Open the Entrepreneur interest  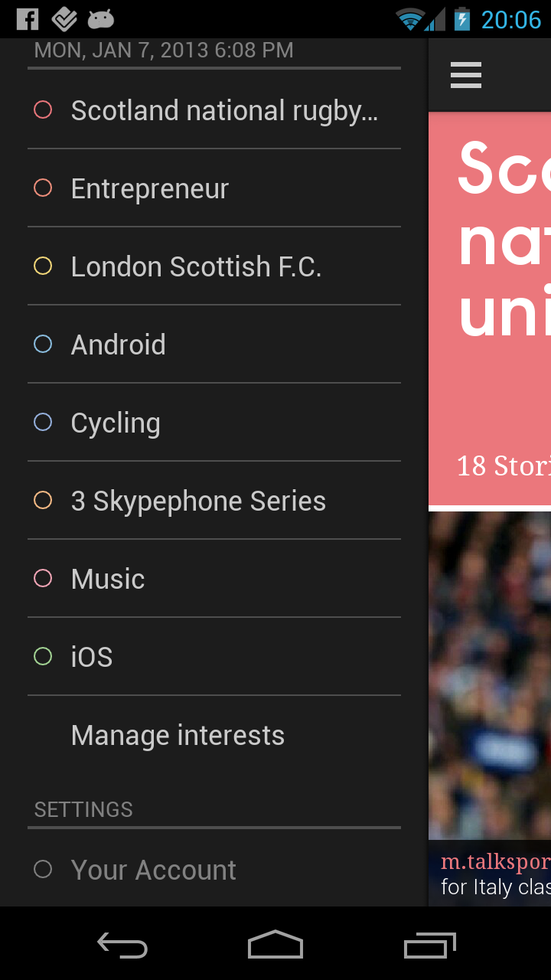[150, 188]
